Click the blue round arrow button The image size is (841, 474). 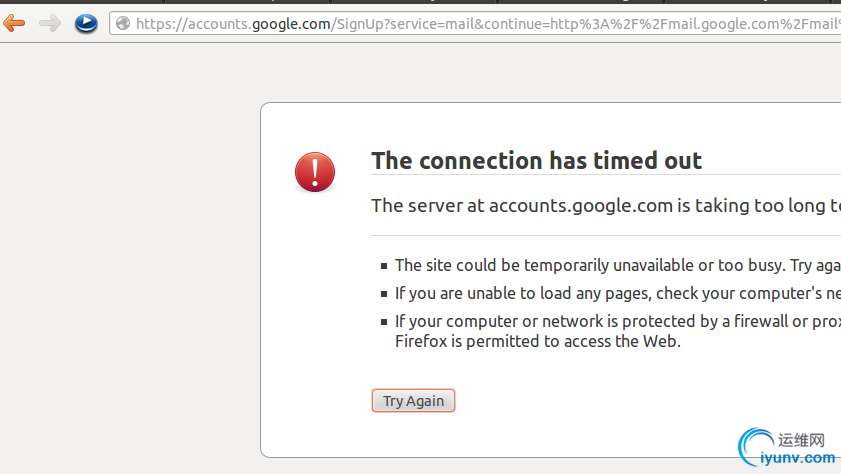click(x=86, y=23)
